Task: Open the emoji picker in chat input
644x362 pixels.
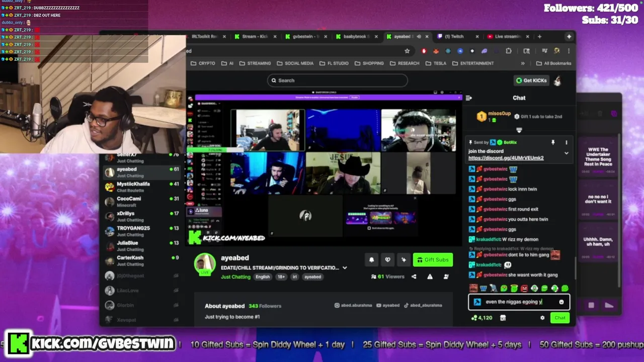Action: (x=561, y=302)
